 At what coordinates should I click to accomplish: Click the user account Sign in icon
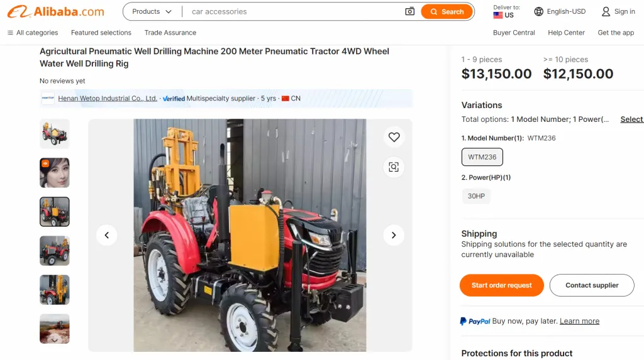point(606,11)
